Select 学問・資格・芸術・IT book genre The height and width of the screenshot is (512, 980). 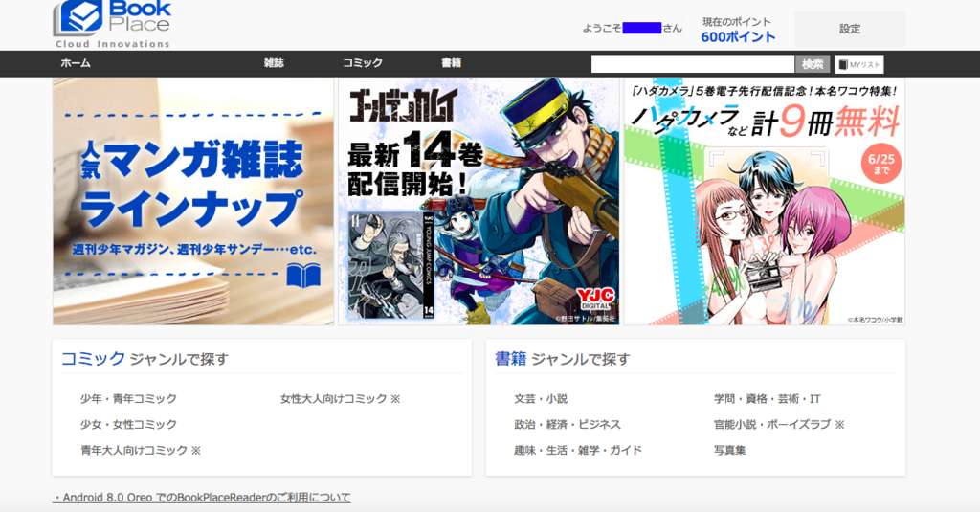point(768,399)
